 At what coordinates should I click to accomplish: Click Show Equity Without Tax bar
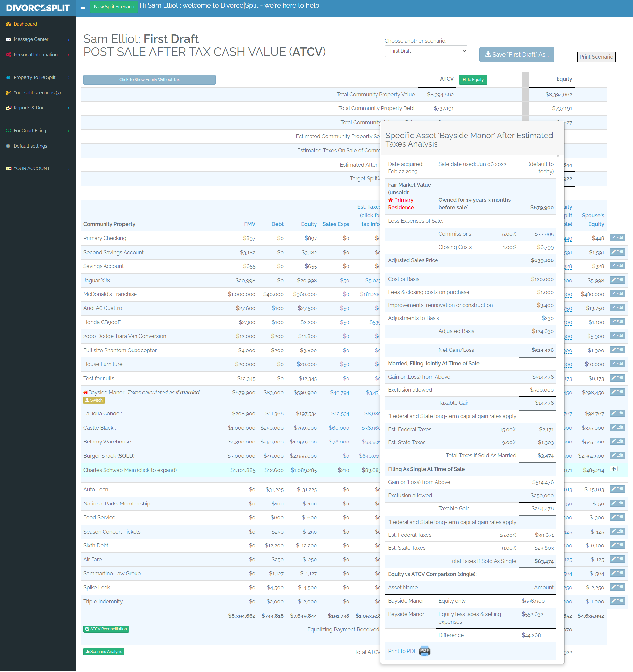click(149, 80)
